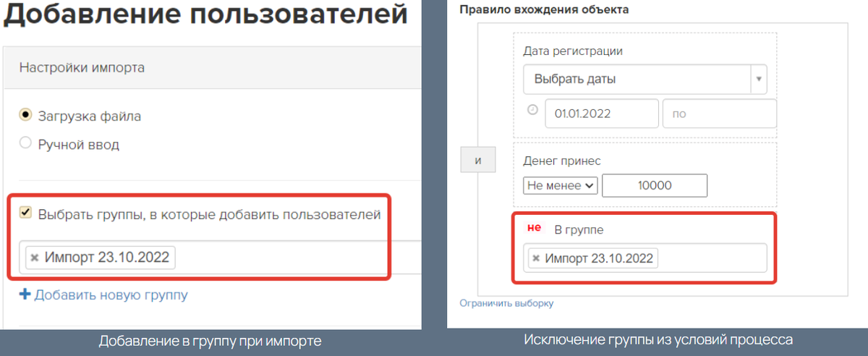868x356 pixels.
Task: Click the И logic operator button
Action: pos(478,161)
